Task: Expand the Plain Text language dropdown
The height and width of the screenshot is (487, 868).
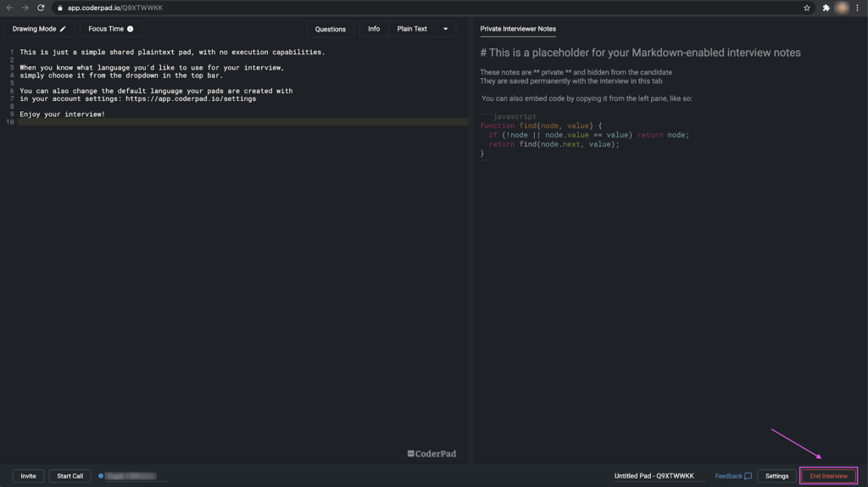Action: click(x=422, y=29)
